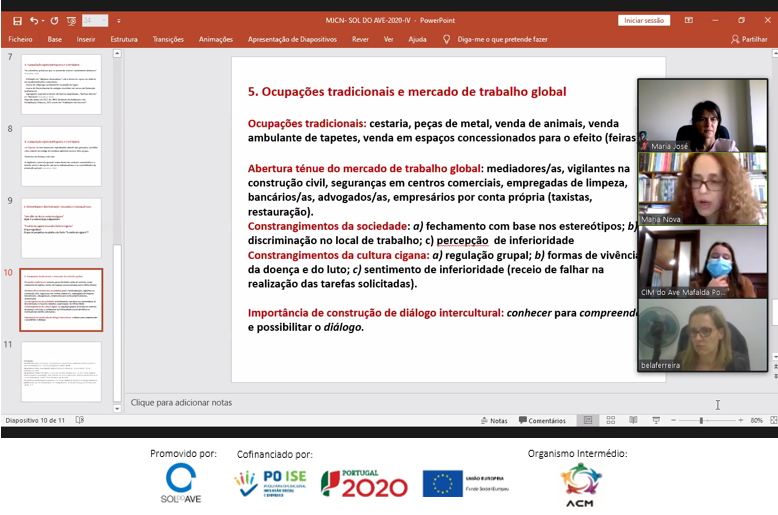
Task: Click the lightbulb Tell Me icon
Action: pyautogui.click(x=447, y=39)
